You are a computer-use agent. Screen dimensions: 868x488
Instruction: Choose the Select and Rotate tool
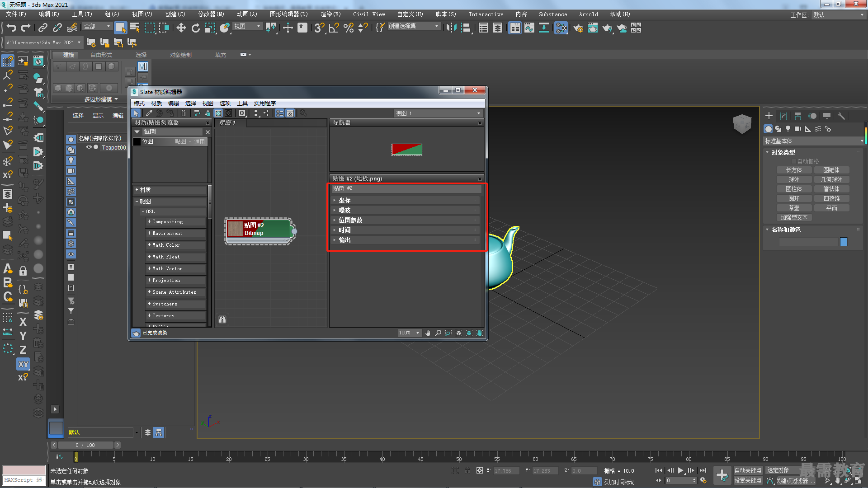point(196,28)
